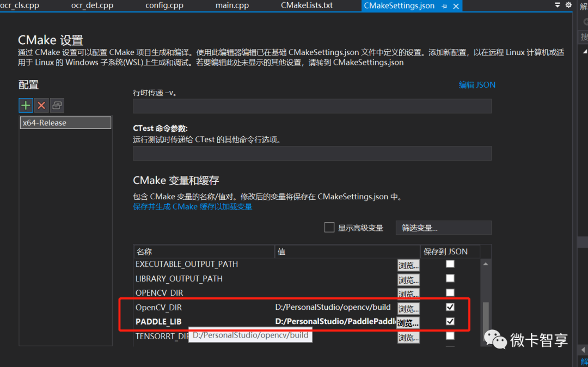Select the PADDLE_LIB variable name

(158, 322)
